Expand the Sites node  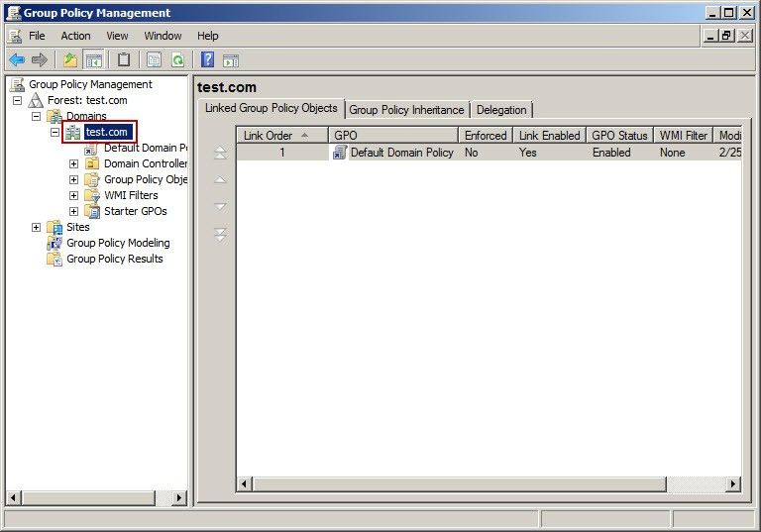36,227
